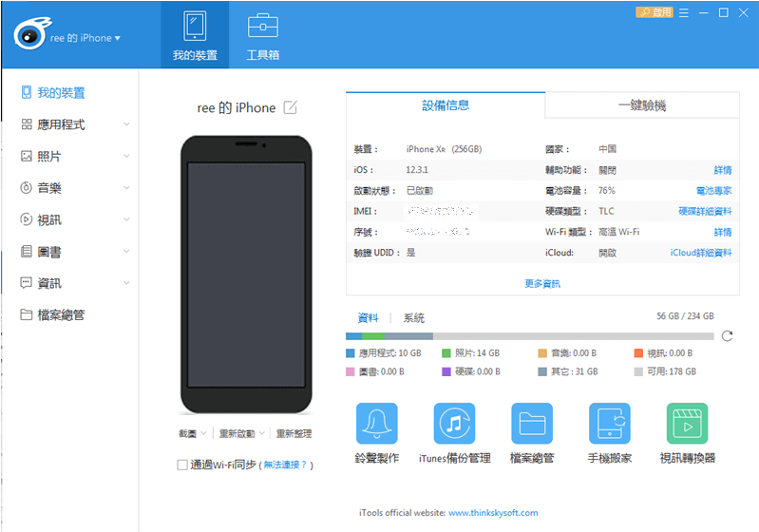
Task: Click the 音樂 sidebar music icon
Action: coord(27,188)
